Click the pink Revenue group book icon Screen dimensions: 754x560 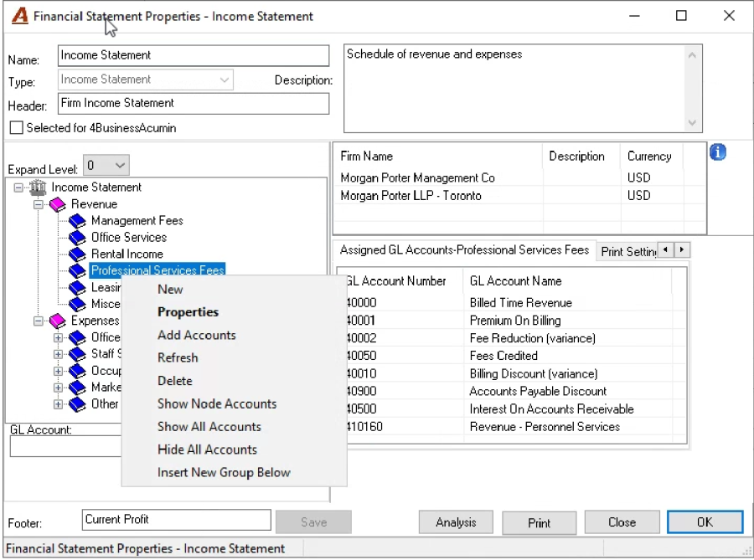(57, 204)
